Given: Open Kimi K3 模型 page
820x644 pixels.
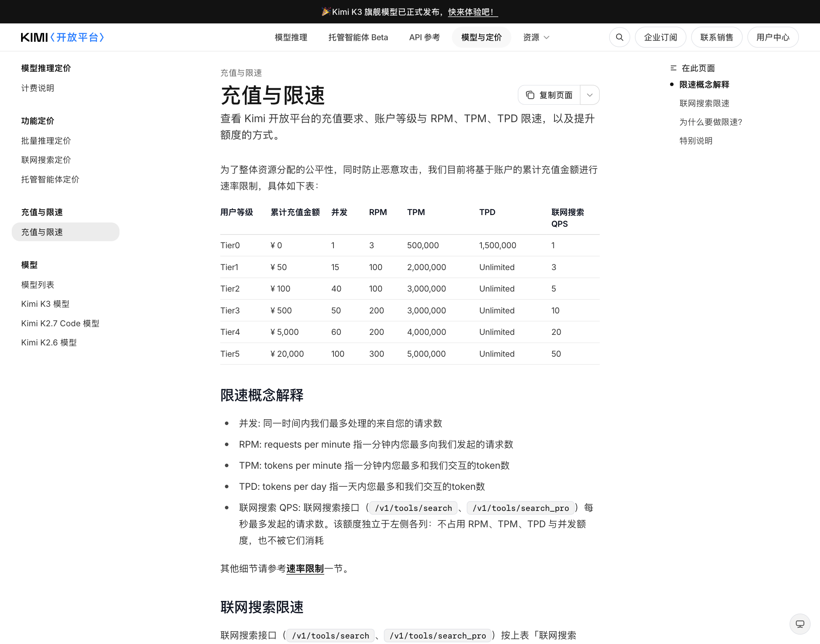Looking at the screenshot, I should point(45,304).
